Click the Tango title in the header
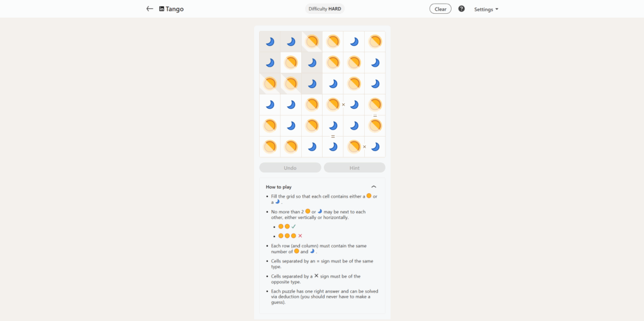Image resolution: width=644 pixels, height=321 pixels. [175, 9]
